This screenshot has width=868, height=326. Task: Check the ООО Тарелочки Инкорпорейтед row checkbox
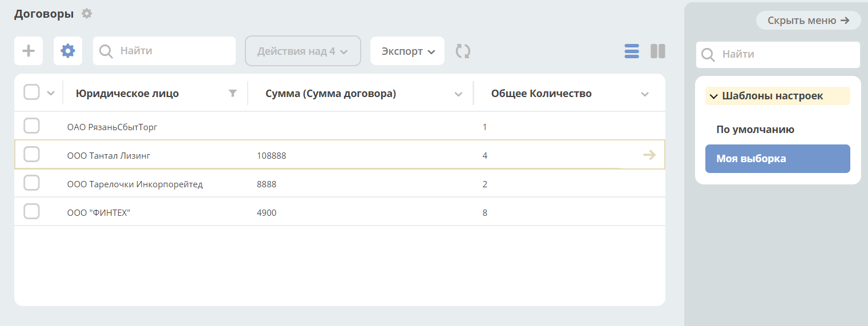coord(31,183)
